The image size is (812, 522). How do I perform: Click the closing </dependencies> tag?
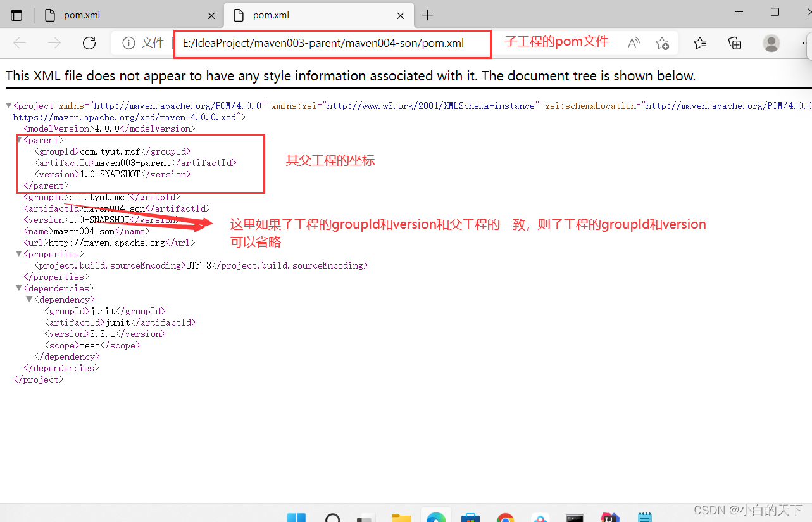[61, 368]
